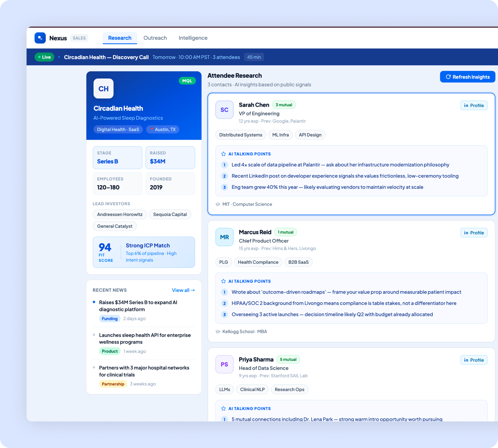Switch to the Outreach tab
The width and height of the screenshot is (498, 448).
(155, 38)
